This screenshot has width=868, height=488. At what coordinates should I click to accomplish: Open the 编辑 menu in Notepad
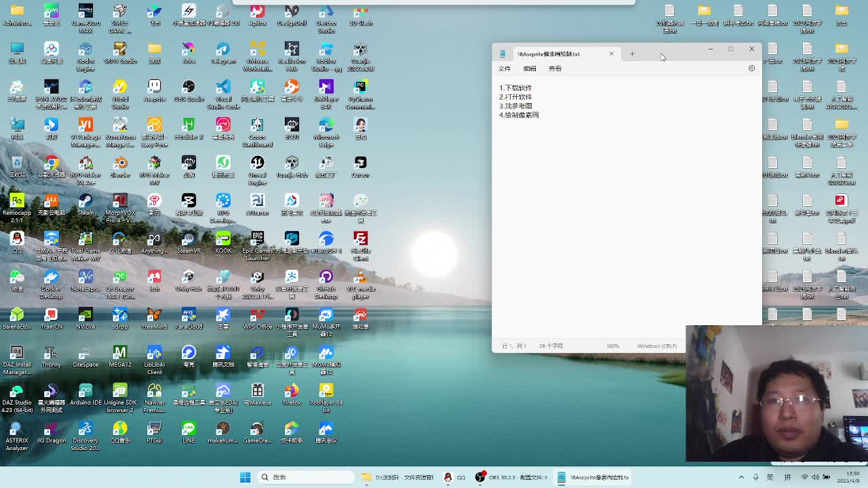click(x=530, y=68)
